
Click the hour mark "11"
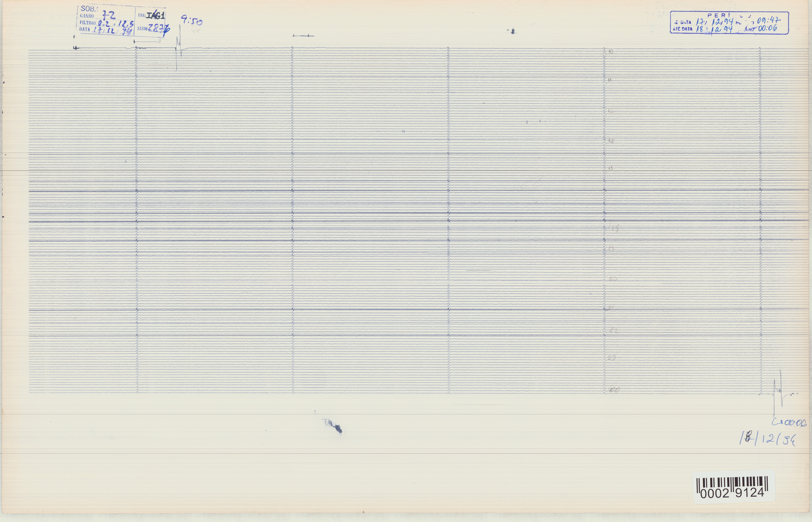(610, 80)
